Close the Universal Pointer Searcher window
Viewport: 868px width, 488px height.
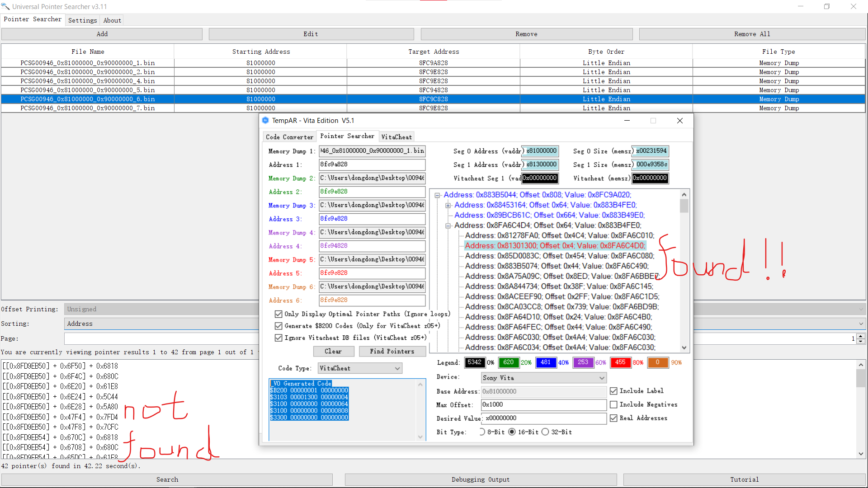853,6
